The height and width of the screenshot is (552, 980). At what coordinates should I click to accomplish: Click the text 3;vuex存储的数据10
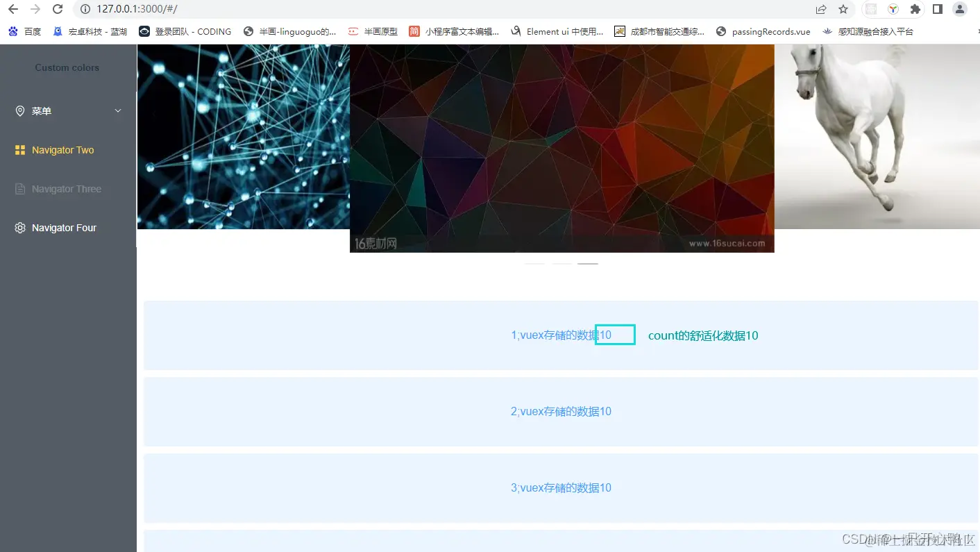click(x=561, y=488)
